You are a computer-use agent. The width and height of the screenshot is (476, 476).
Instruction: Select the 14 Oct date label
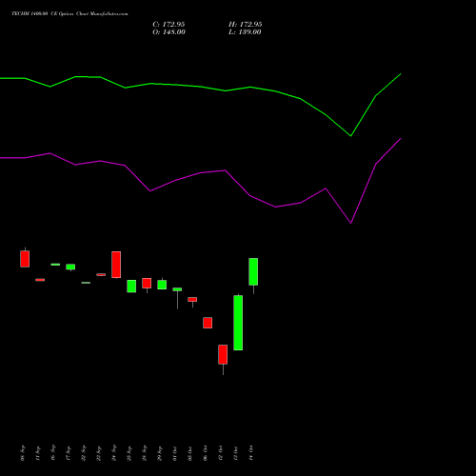tap(251, 453)
